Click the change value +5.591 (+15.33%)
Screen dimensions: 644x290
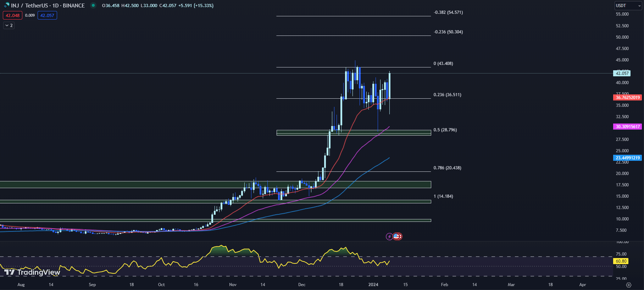pyautogui.click(x=196, y=6)
